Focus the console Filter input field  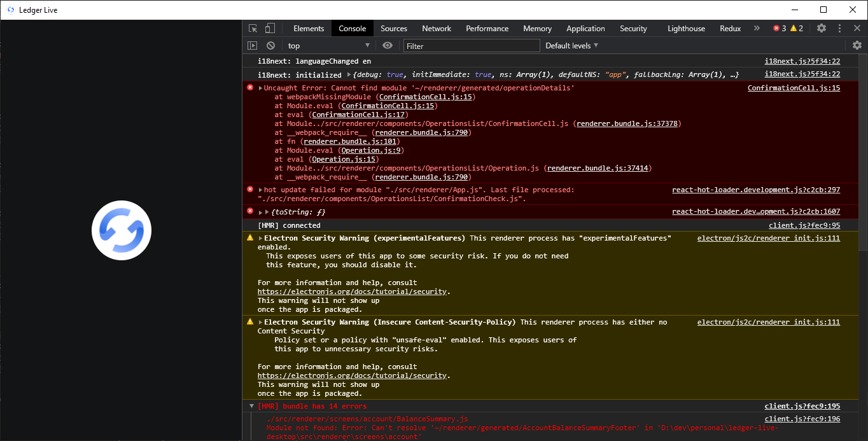tap(472, 46)
